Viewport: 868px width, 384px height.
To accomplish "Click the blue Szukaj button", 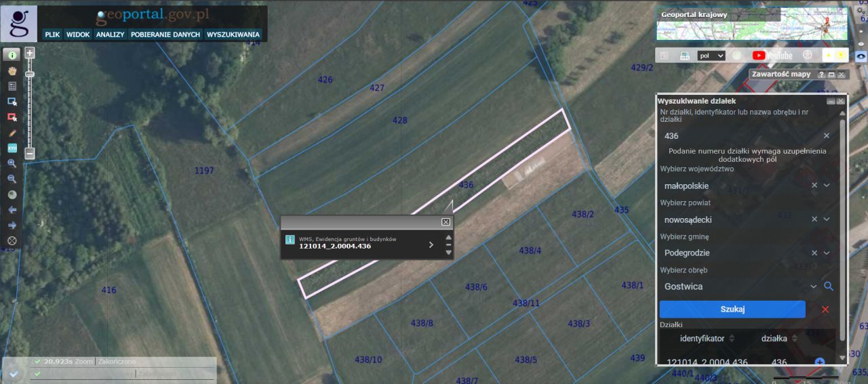I will pyautogui.click(x=732, y=310).
